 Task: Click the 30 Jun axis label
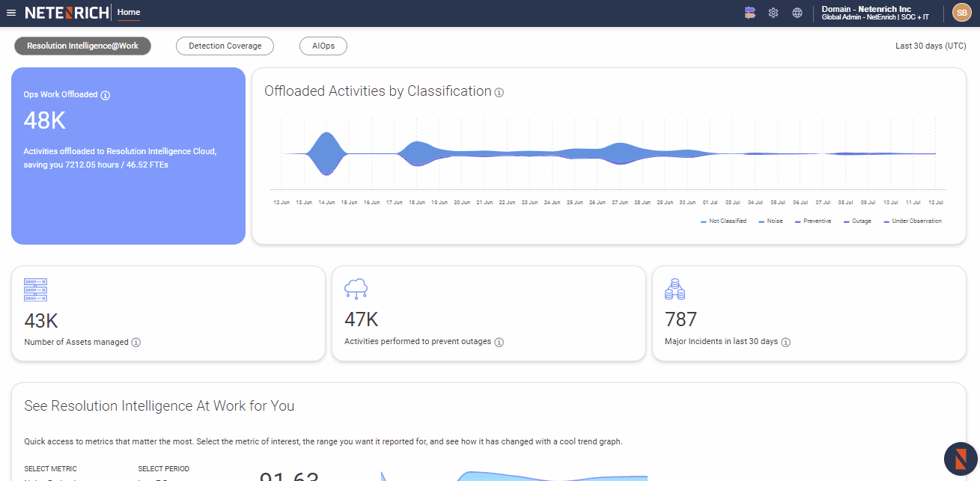(x=687, y=203)
